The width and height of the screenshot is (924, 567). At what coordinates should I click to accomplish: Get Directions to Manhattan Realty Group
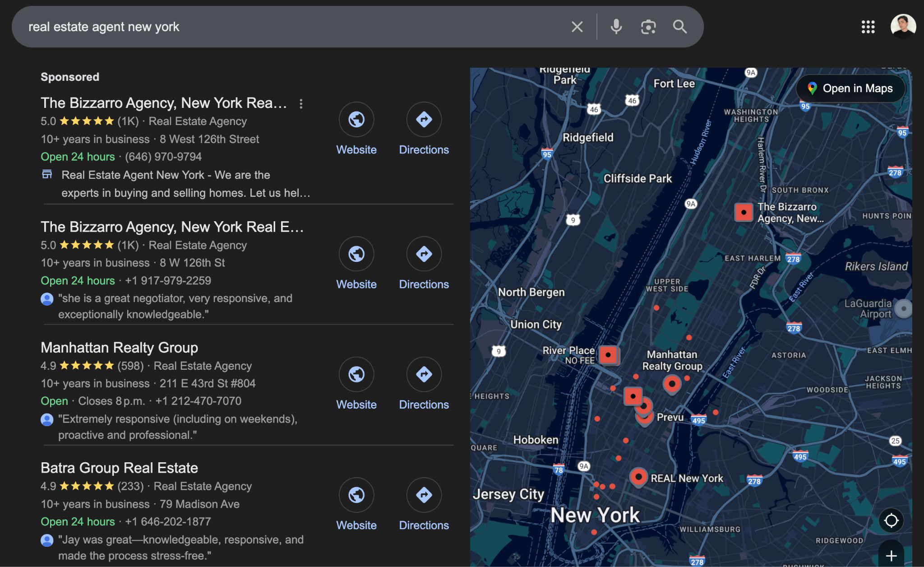[424, 375]
